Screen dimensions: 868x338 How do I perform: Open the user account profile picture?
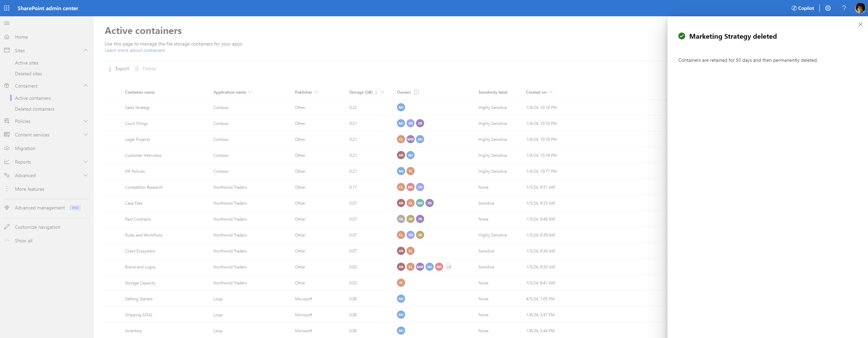860,8
